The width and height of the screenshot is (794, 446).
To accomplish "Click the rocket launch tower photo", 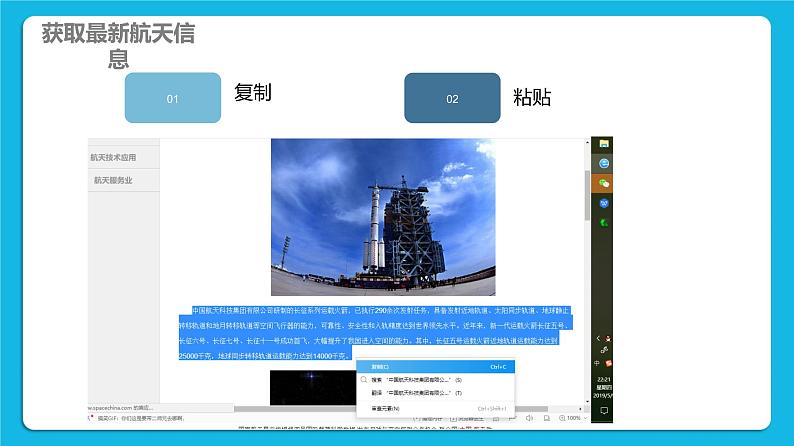I will coord(383,217).
